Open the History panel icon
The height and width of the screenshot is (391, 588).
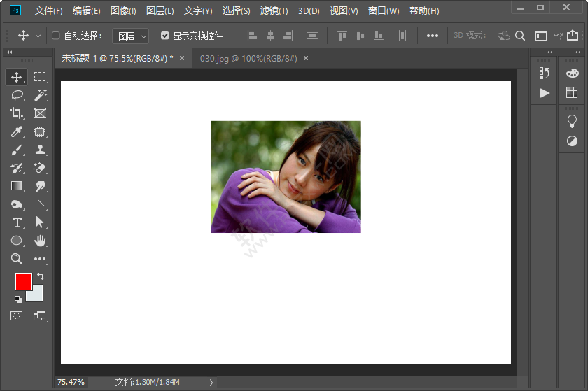tap(545, 73)
